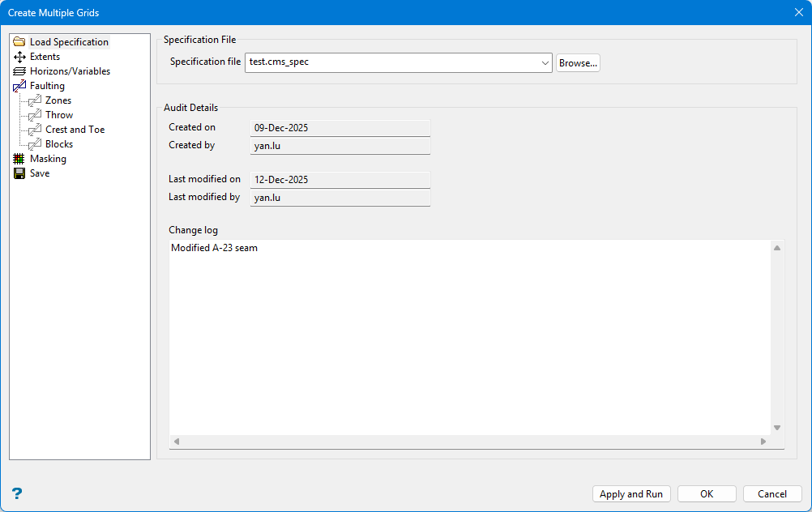
Task: Click the Created by field showing yan.lu
Action: [x=340, y=146]
